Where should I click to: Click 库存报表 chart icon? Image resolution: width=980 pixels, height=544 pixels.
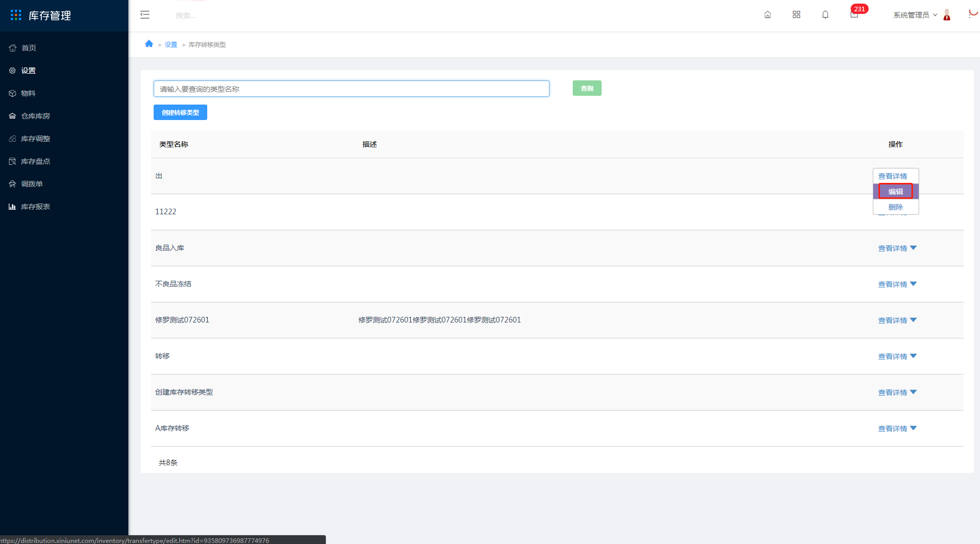click(x=12, y=207)
